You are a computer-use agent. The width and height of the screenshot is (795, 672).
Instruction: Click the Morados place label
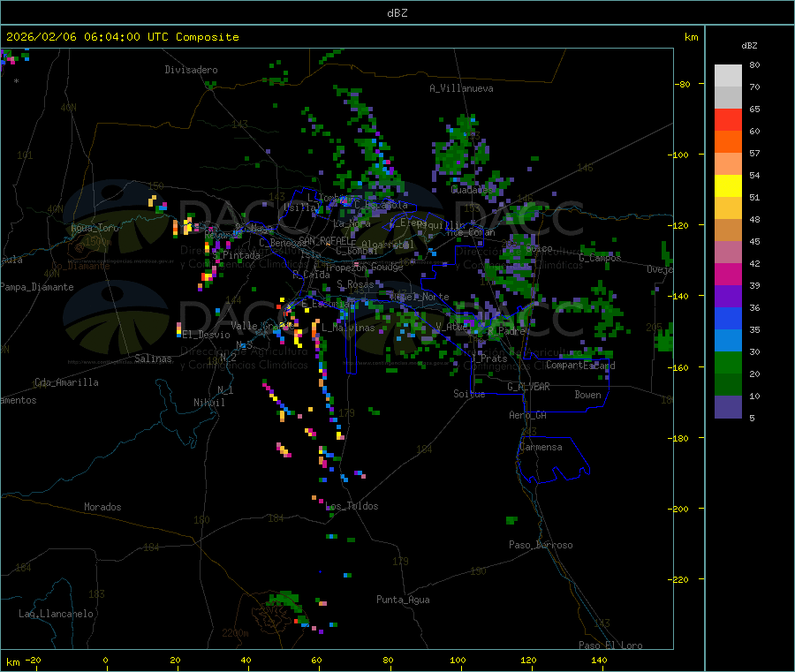[102, 507]
